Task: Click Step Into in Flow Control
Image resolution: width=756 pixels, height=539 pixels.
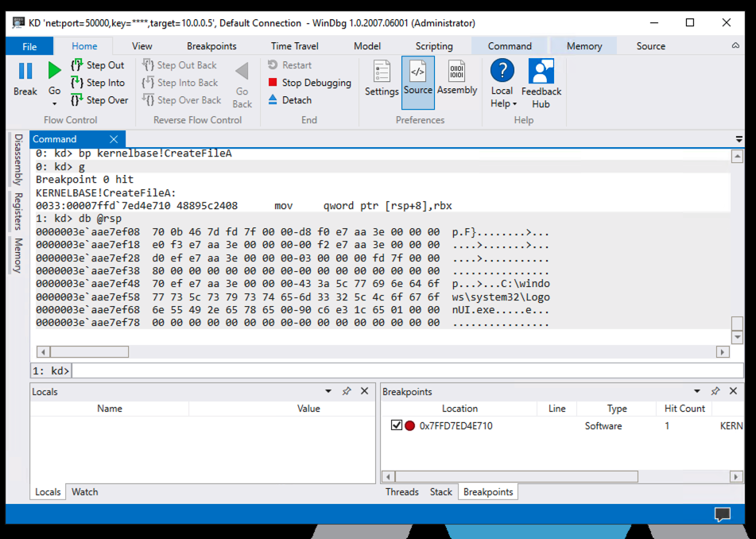Action: coord(98,83)
